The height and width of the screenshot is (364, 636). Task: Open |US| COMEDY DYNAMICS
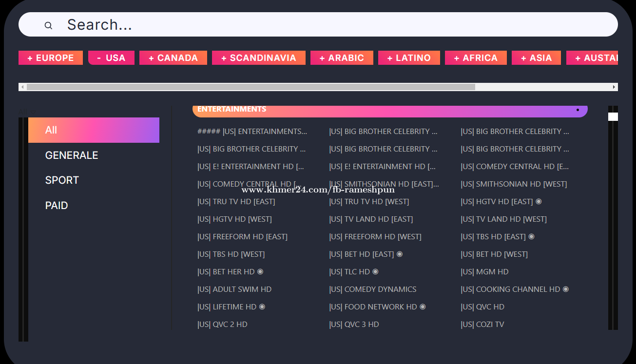click(373, 289)
